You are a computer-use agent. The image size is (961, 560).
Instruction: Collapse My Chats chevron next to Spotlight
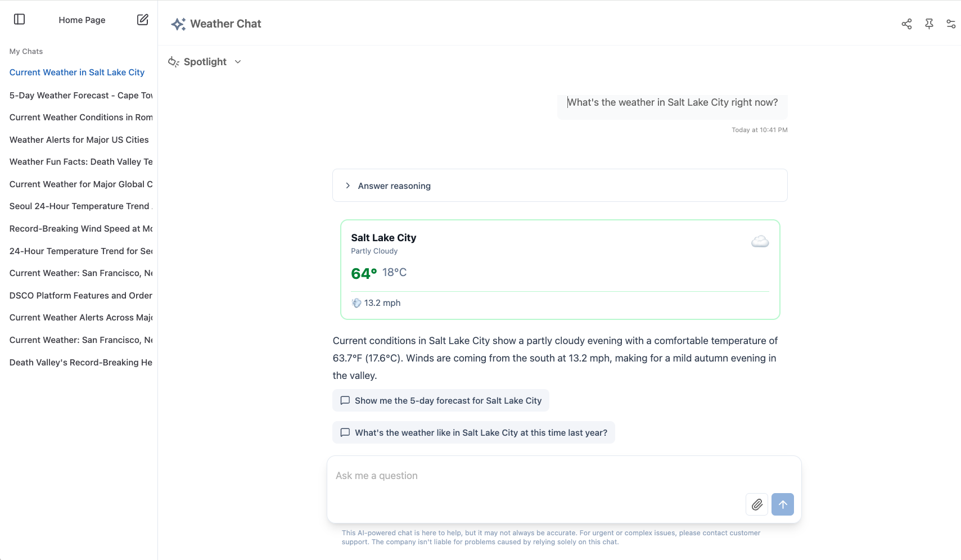point(238,62)
